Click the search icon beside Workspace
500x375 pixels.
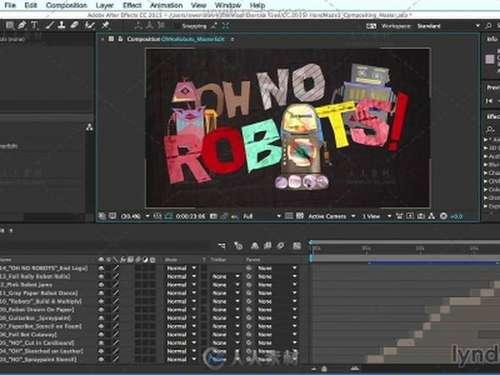pos(489,26)
